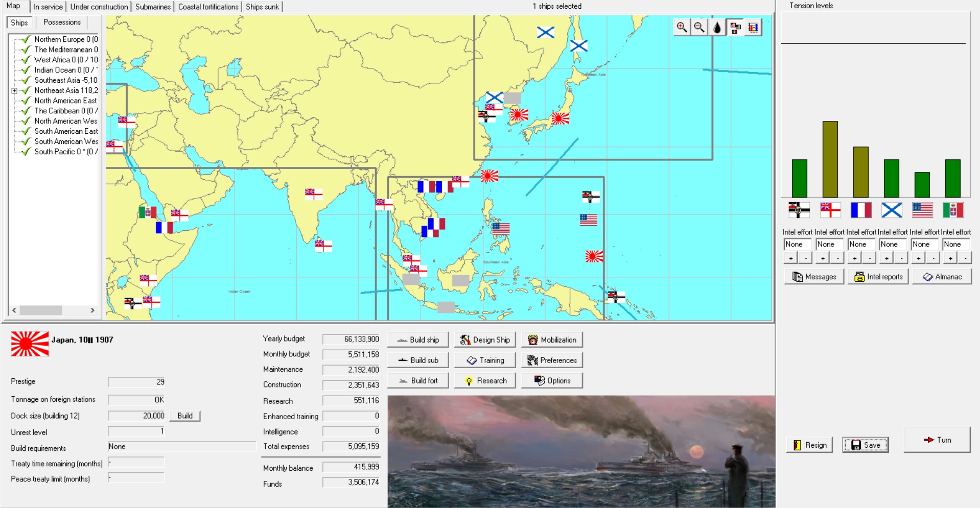Select the Russian flag under the tension bars

pos(892,210)
